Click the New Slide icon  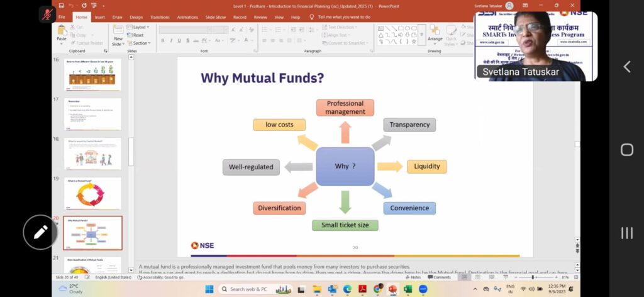pyautogui.click(x=118, y=35)
